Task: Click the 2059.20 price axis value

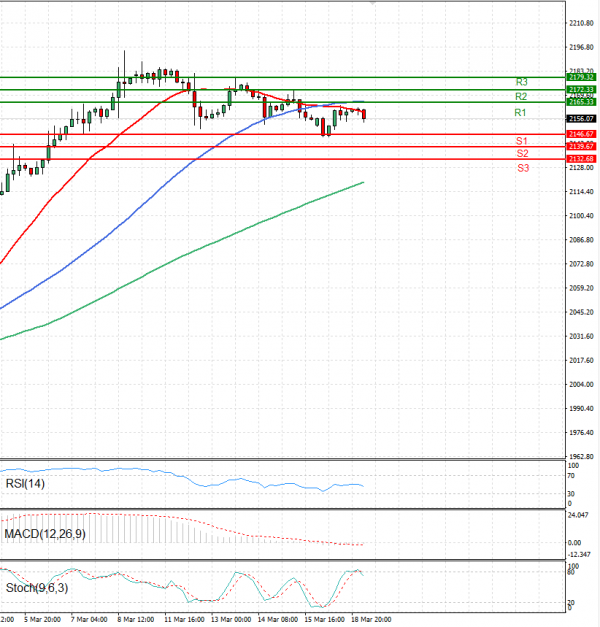Action: click(581, 288)
